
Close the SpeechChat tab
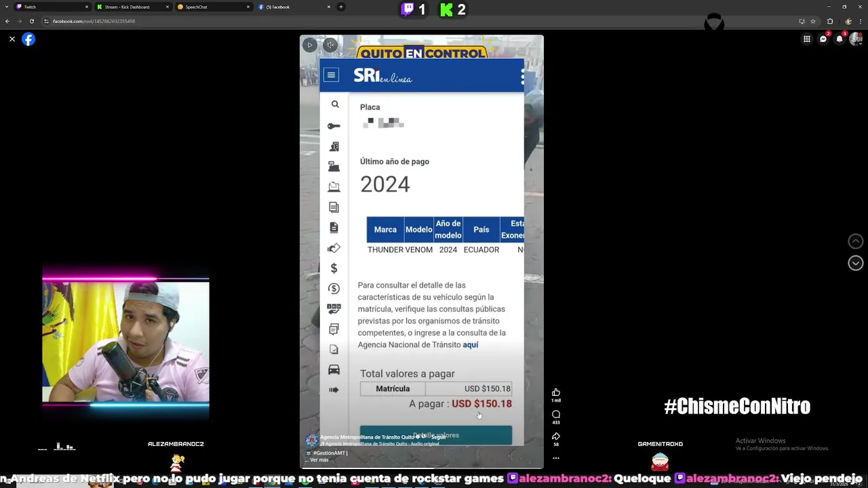(248, 7)
